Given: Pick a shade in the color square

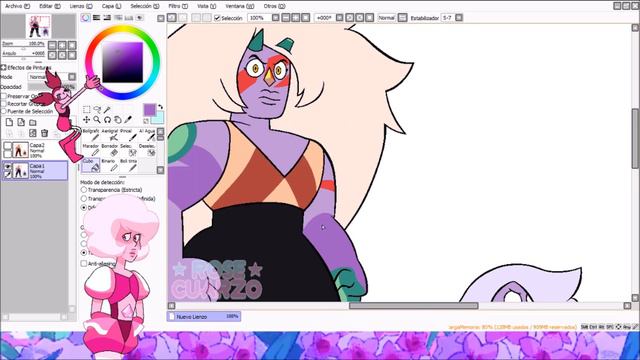Looking at the screenshot, I should click(x=122, y=62).
